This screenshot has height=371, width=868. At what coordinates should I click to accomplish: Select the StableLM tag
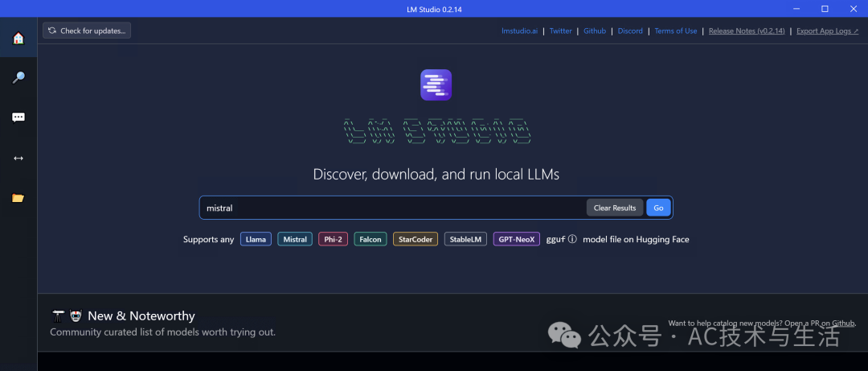(465, 239)
